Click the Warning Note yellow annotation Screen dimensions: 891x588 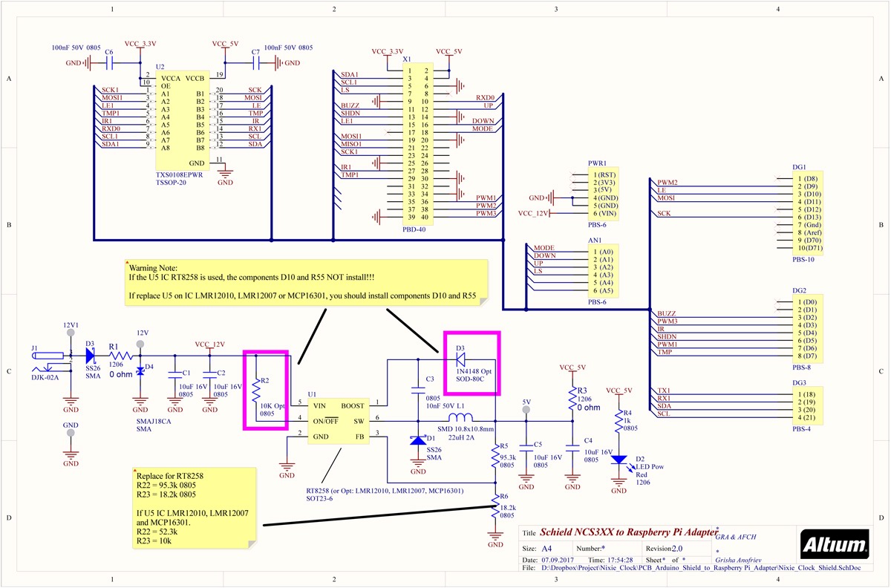pyautogui.click(x=304, y=281)
